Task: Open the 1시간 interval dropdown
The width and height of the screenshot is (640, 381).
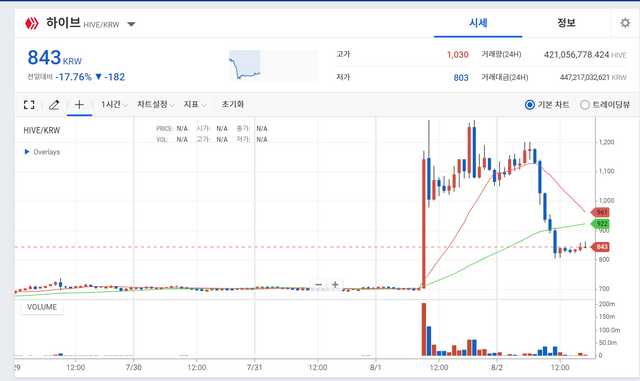Action: coord(114,105)
